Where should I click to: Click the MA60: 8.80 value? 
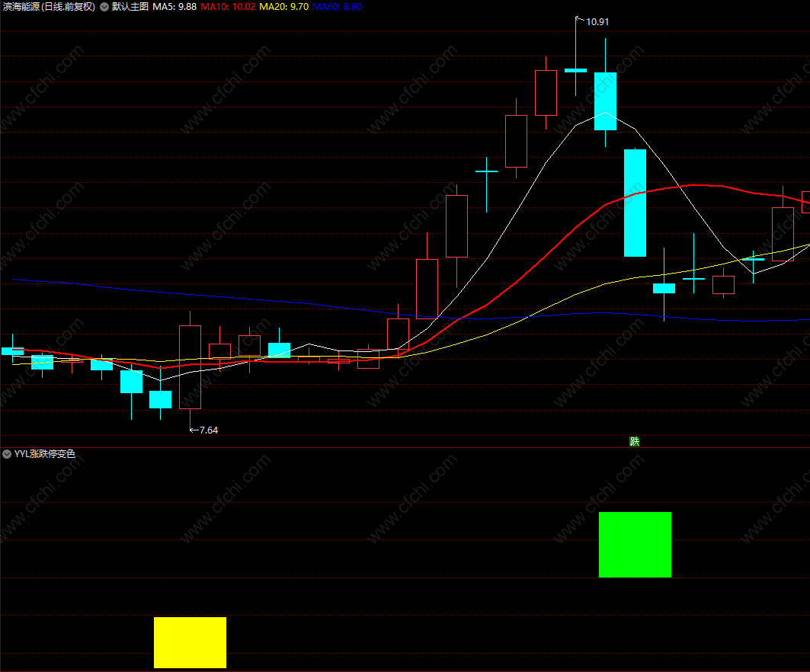[x=337, y=7]
